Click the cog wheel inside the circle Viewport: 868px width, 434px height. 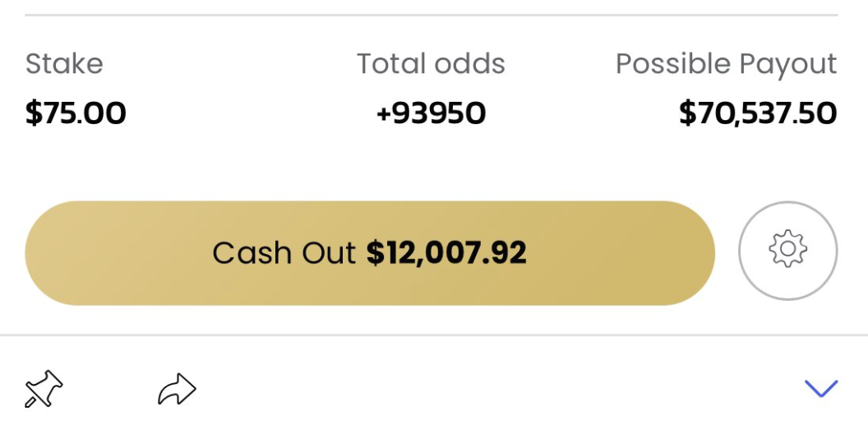(787, 249)
